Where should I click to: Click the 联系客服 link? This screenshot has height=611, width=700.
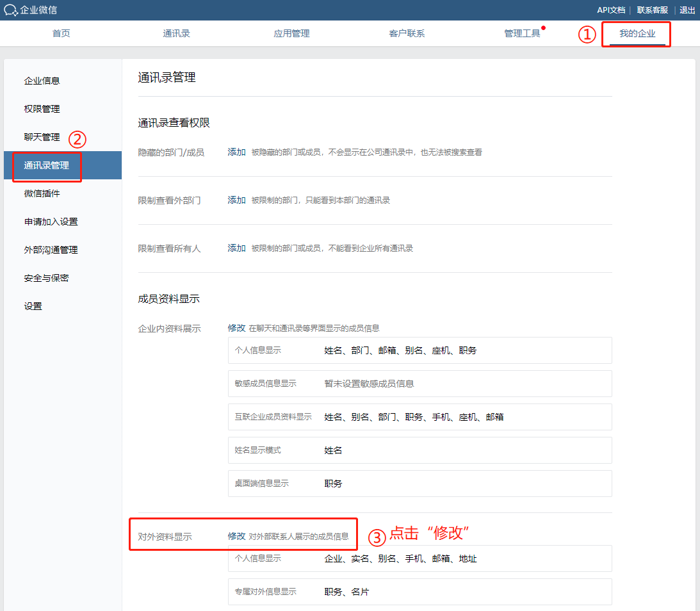click(x=652, y=10)
